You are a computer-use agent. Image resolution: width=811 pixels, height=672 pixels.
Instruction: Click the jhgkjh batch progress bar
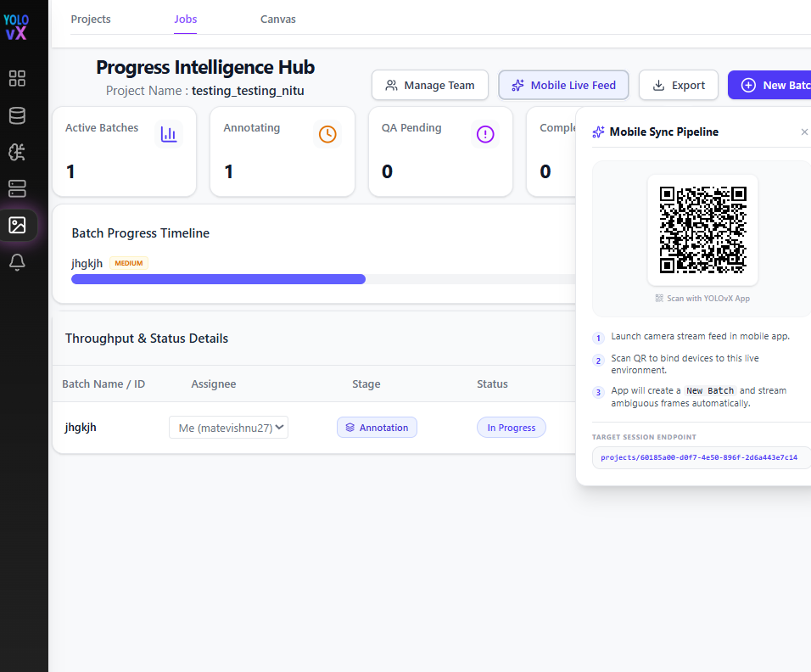[323, 279]
